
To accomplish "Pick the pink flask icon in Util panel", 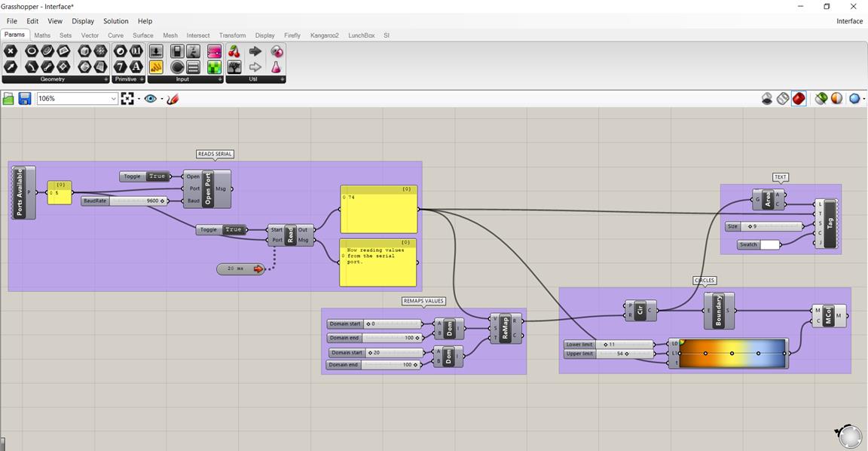I will click(x=277, y=67).
